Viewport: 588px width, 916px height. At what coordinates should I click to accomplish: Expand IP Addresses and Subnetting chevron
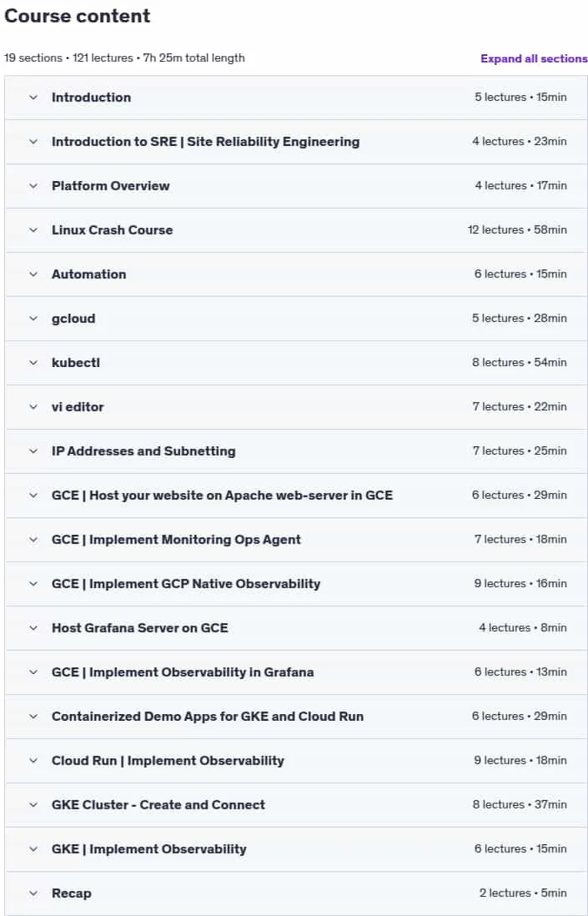33,451
